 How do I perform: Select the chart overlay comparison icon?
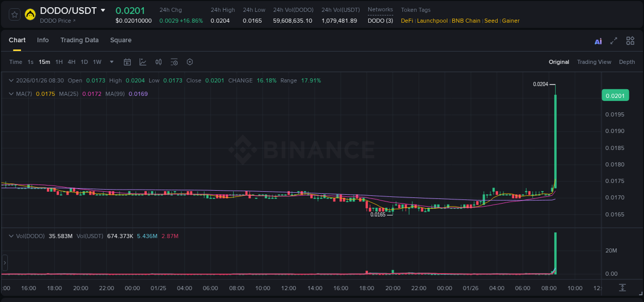tap(143, 62)
